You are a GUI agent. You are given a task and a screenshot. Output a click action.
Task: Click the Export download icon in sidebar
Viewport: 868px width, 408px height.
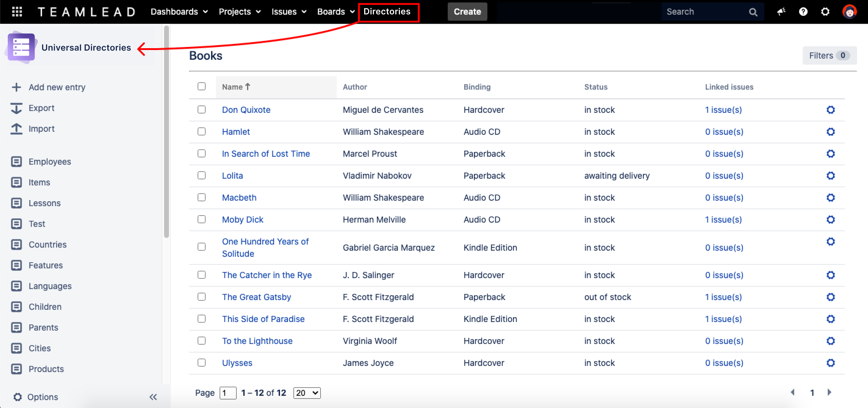16,108
